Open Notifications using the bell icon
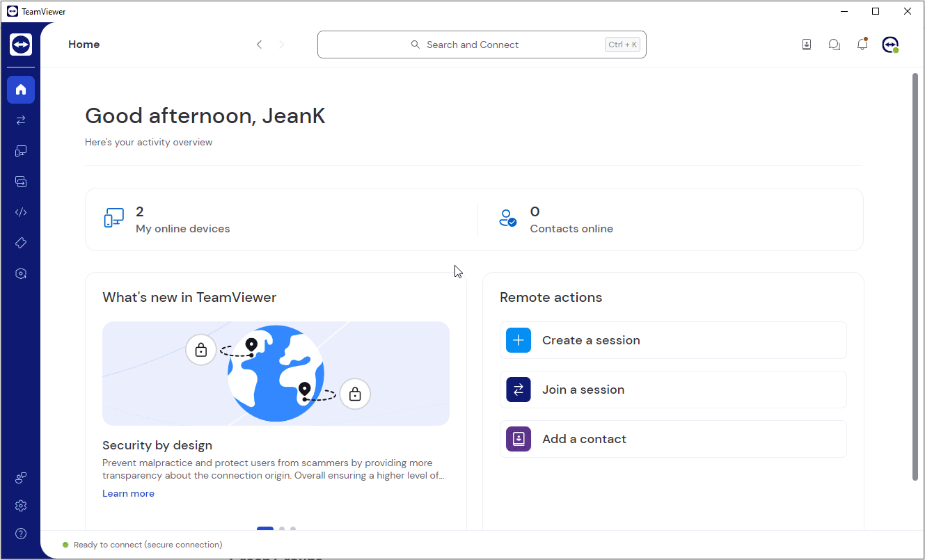 point(862,44)
